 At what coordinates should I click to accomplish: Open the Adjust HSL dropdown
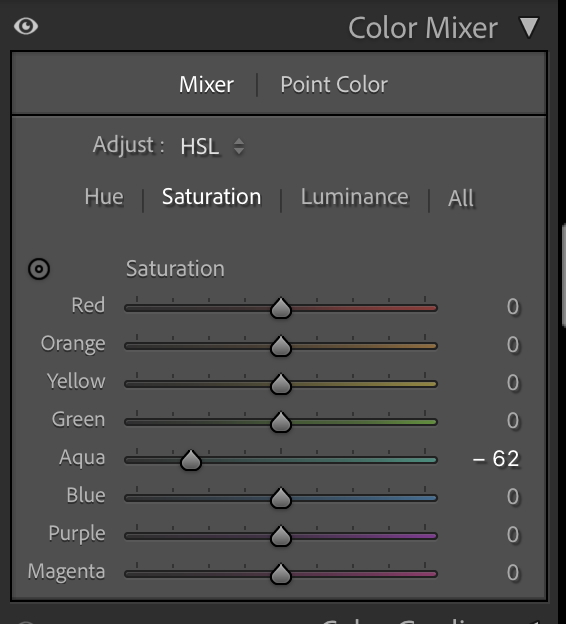212,146
